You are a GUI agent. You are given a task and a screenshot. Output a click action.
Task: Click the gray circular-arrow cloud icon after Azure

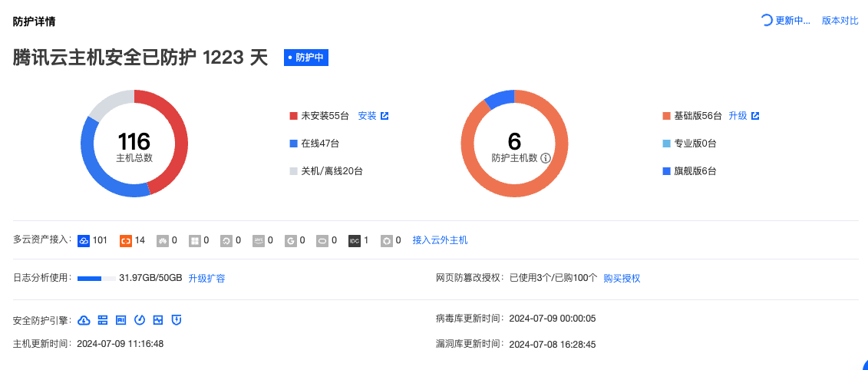click(226, 241)
